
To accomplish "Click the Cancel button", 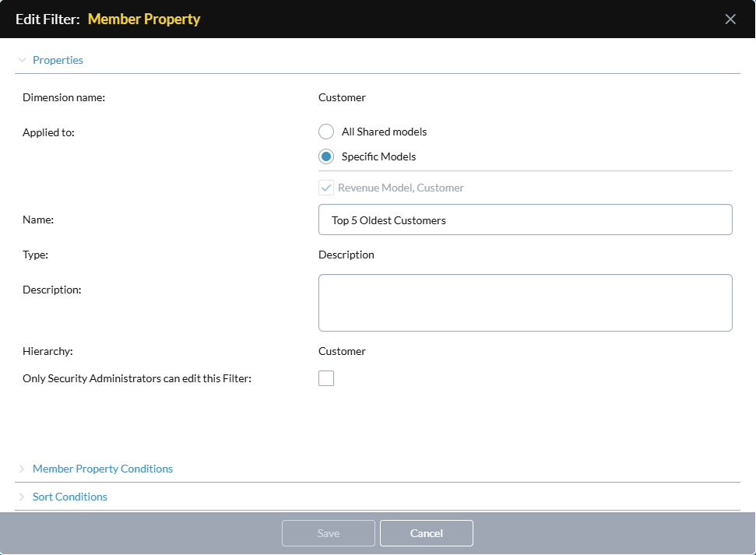I will (x=427, y=533).
